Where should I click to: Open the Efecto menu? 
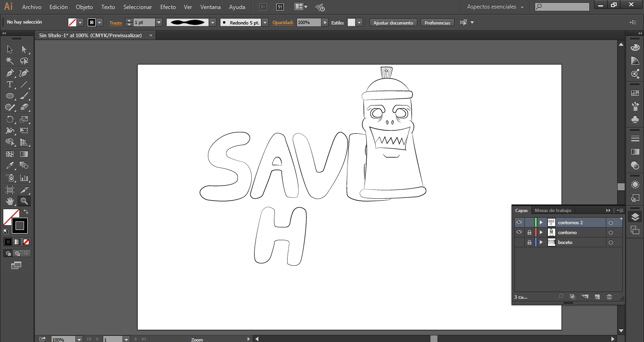click(168, 7)
